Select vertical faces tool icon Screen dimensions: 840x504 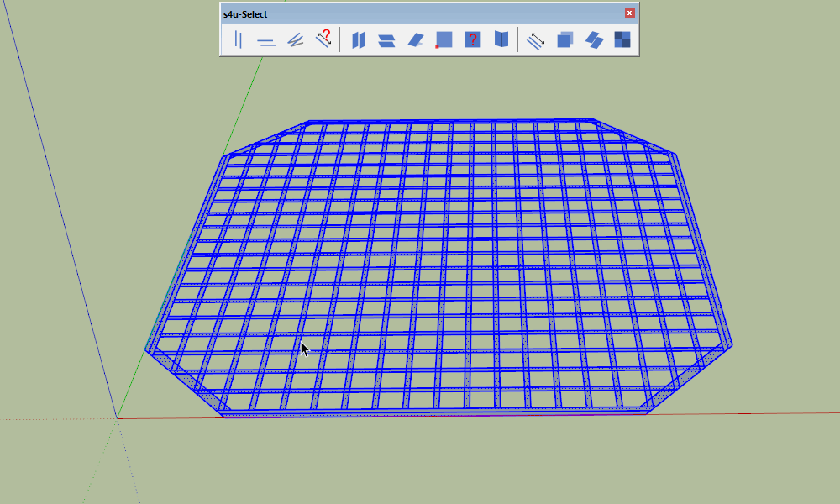point(359,39)
